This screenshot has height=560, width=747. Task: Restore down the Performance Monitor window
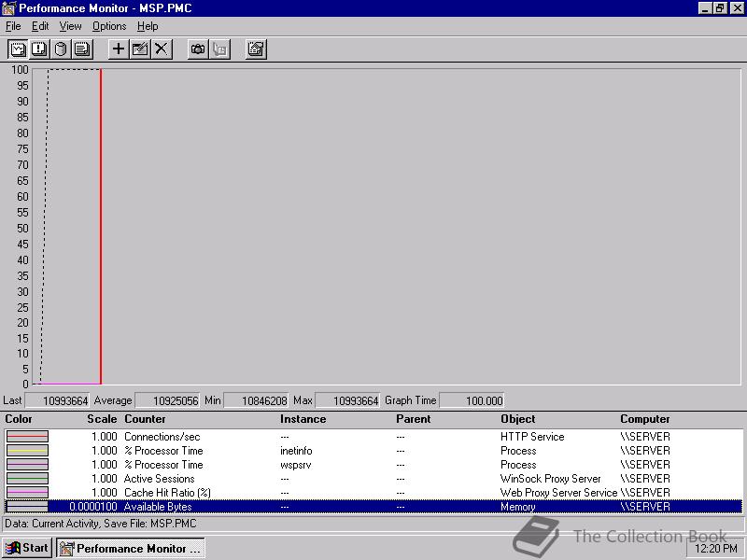tap(719, 8)
